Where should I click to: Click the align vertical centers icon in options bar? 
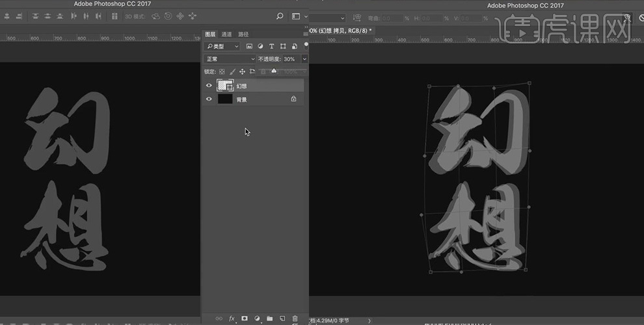[7, 16]
